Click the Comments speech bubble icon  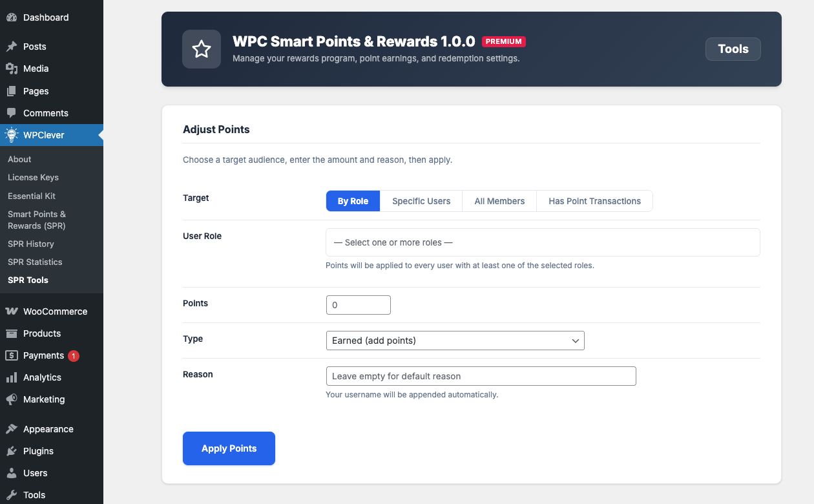tap(12, 113)
